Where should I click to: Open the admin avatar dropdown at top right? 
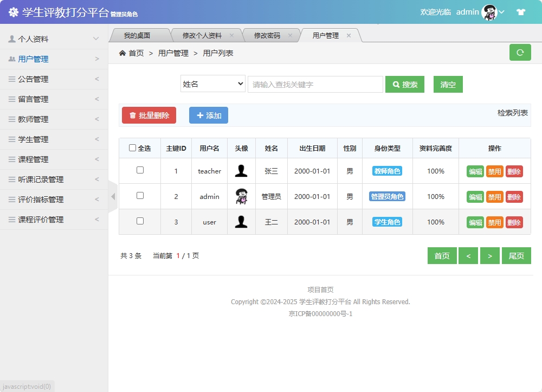click(x=489, y=11)
